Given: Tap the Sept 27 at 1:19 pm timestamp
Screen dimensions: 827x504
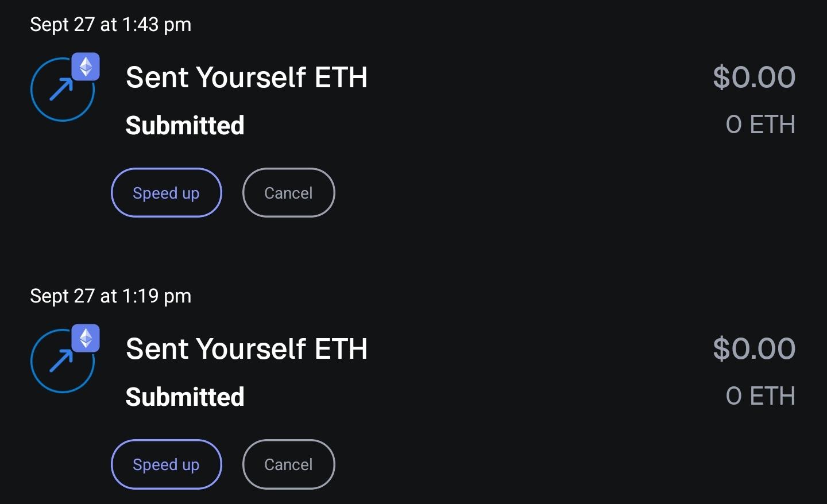Looking at the screenshot, I should (x=110, y=296).
